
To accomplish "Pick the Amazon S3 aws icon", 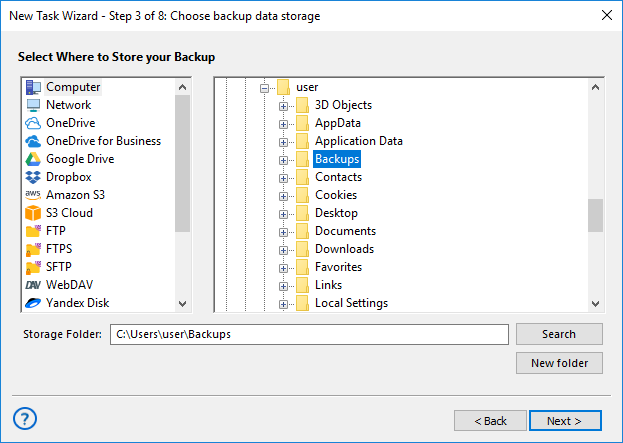I will (33, 195).
